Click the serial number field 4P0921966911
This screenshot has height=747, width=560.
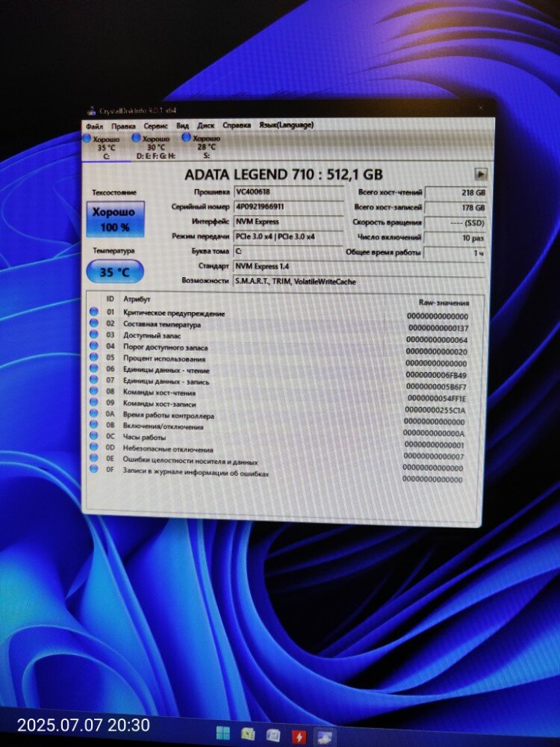(288, 207)
